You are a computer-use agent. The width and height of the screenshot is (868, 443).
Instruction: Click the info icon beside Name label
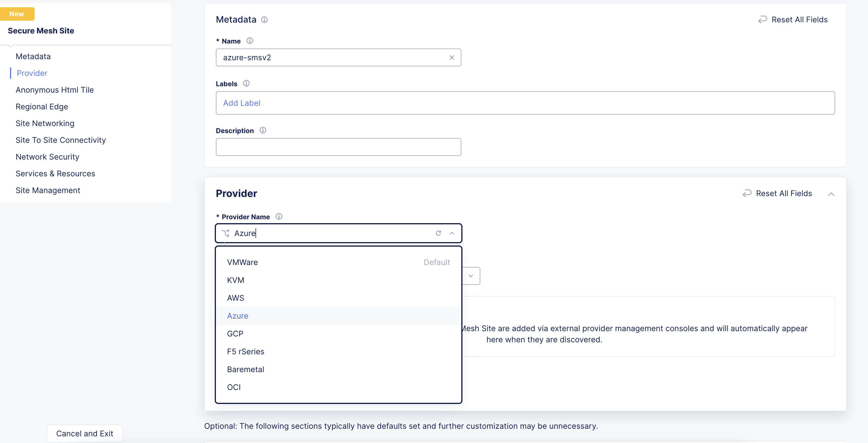[250, 41]
